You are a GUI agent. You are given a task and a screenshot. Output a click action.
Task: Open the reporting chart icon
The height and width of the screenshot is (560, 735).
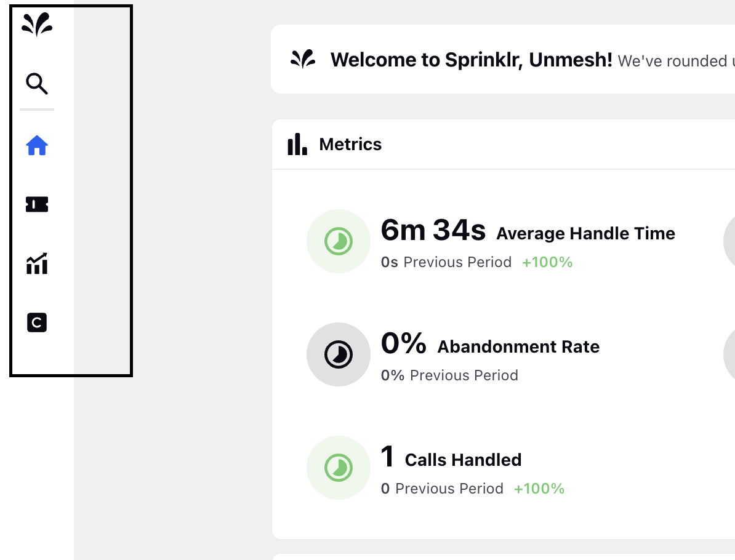pyautogui.click(x=37, y=263)
